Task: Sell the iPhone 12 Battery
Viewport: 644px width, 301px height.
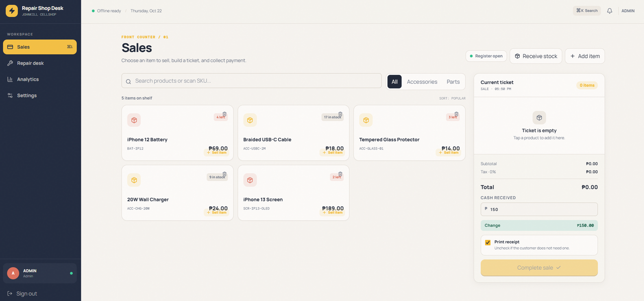Action: click(217, 153)
